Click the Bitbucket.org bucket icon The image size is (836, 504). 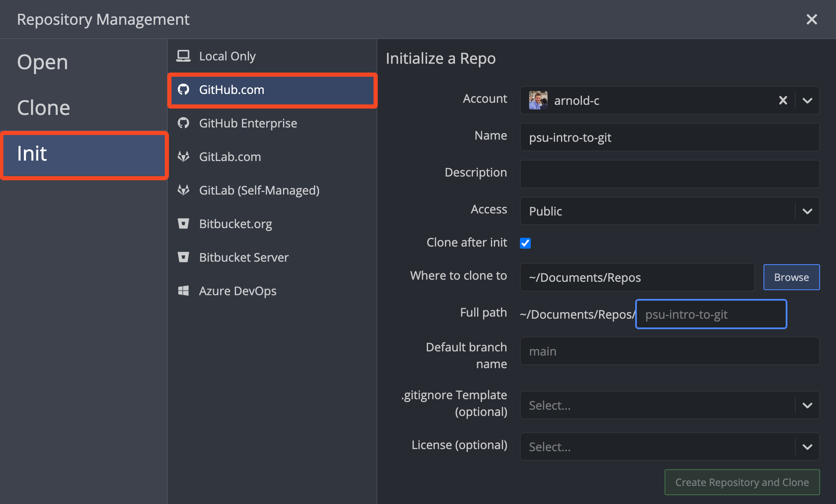point(183,223)
